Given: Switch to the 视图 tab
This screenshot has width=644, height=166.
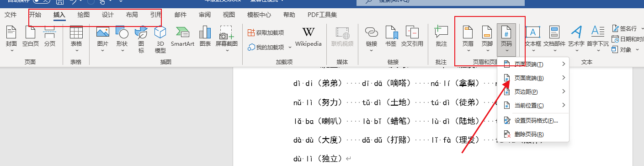Looking at the screenshot, I should click(x=229, y=15).
